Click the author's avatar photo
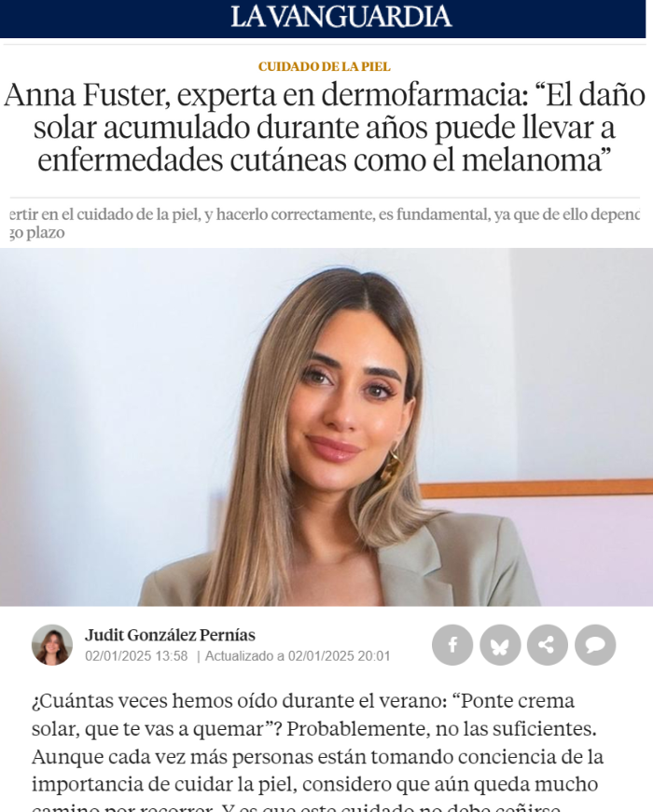The image size is (653, 812). [52, 645]
